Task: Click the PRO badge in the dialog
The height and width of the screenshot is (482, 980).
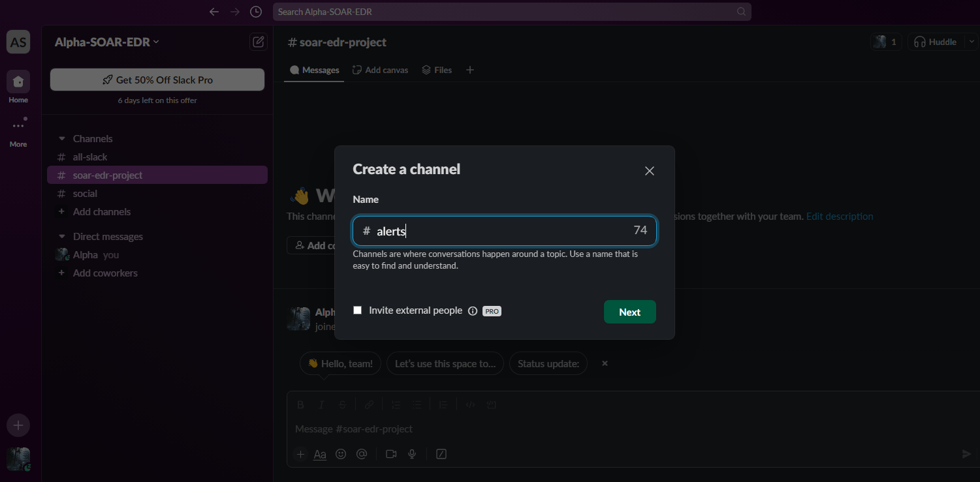Action: tap(492, 311)
